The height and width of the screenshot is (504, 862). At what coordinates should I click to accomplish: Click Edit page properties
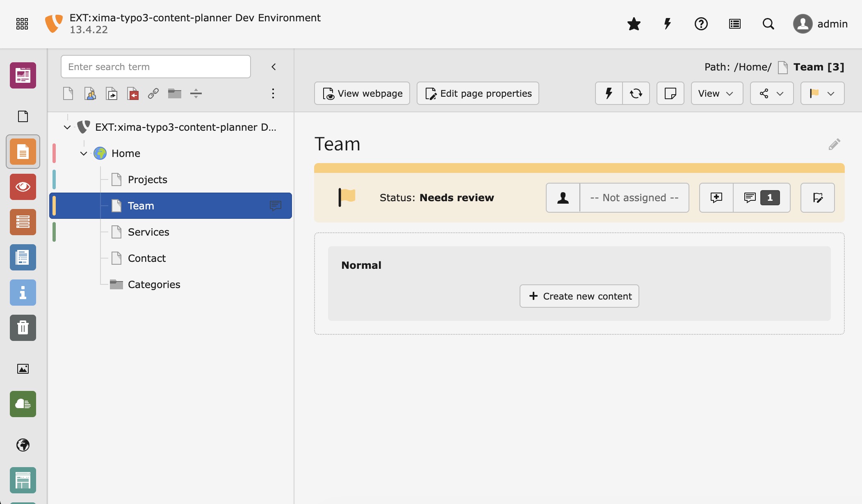[477, 93]
